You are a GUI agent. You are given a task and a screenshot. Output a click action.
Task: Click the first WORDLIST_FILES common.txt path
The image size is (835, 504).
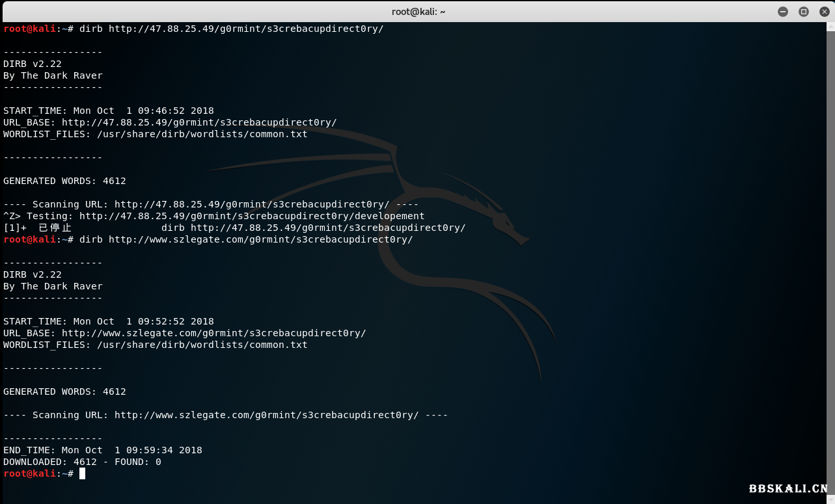point(202,134)
